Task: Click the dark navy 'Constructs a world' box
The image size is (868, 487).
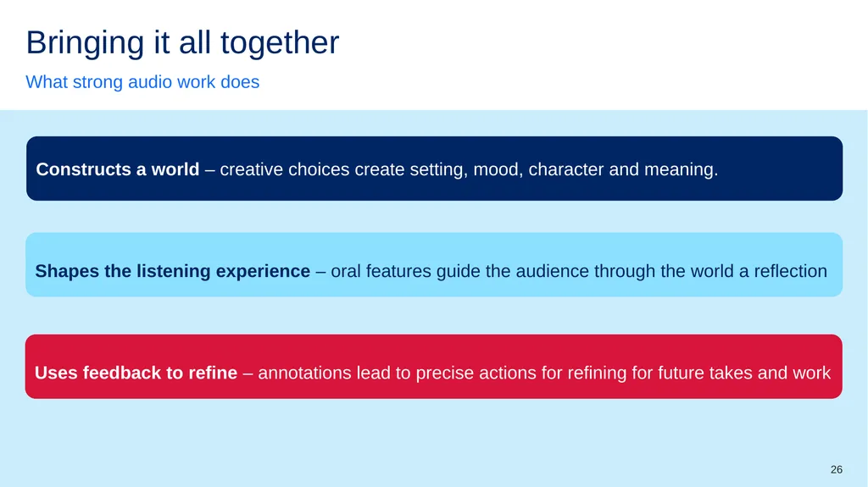Action: click(435, 169)
